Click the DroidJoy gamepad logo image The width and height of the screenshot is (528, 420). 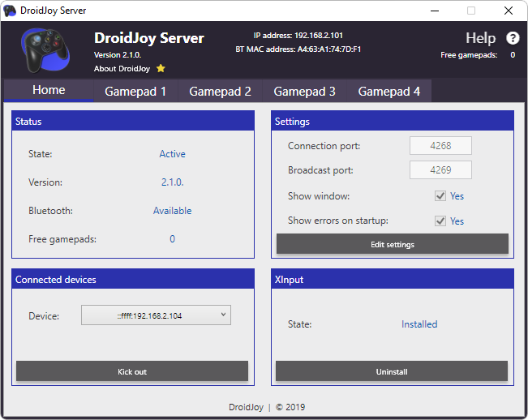45,50
